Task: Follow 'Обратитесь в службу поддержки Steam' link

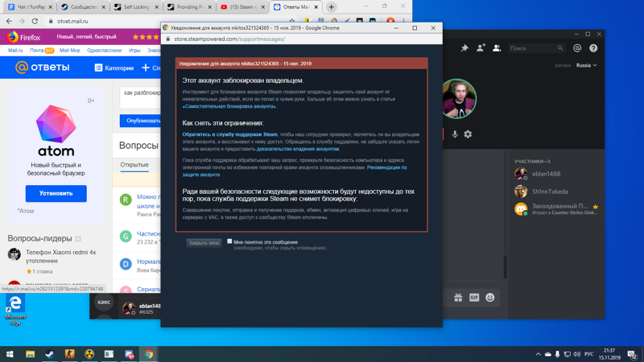Action: click(230, 134)
